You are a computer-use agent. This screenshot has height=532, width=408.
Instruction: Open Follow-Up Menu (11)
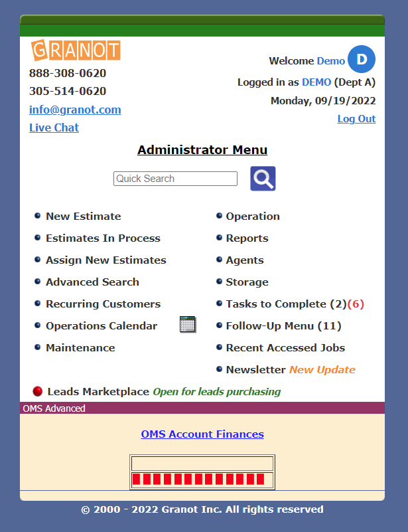pyautogui.click(x=284, y=325)
